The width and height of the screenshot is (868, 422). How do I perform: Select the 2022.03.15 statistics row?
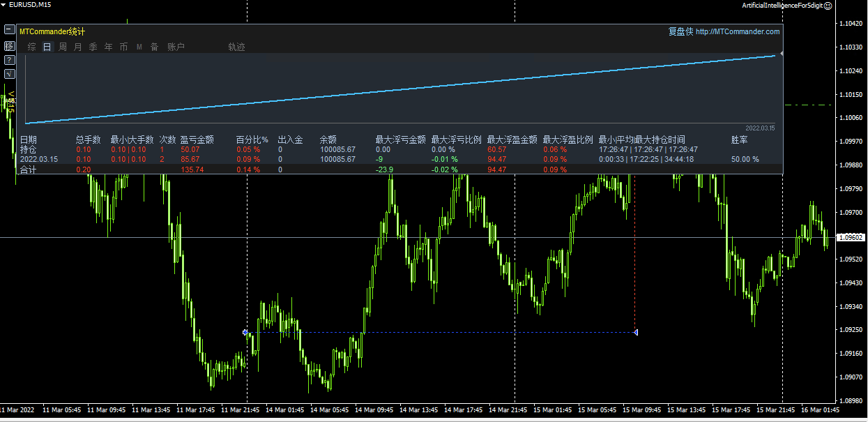pyautogui.click(x=39, y=160)
